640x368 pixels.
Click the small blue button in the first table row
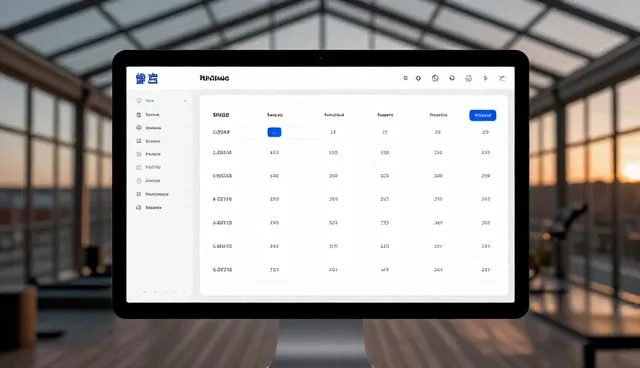tap(274, 132)
